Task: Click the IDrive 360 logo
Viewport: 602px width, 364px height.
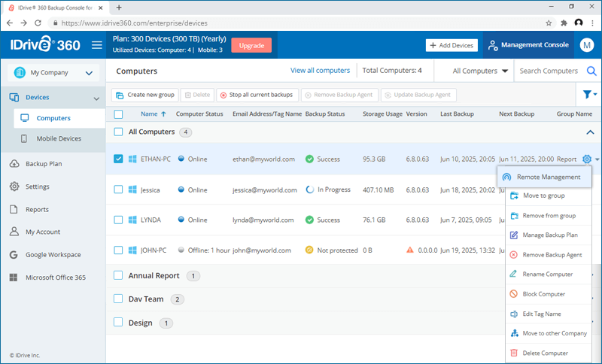Action: (45, 44)
